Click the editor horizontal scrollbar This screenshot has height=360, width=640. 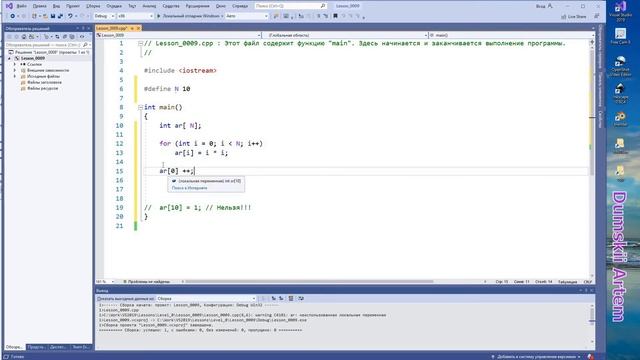[x=309, y=282]
